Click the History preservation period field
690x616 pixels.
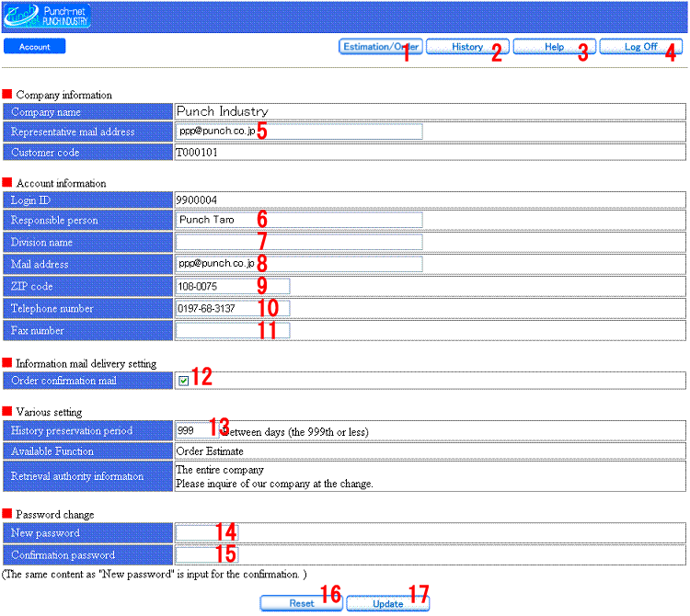(x=197, y=430)
